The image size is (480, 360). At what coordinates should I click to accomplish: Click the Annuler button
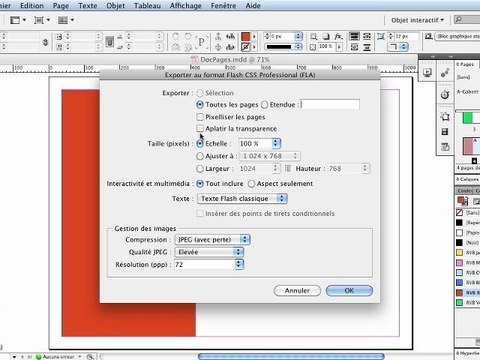(x=297, y=291)
